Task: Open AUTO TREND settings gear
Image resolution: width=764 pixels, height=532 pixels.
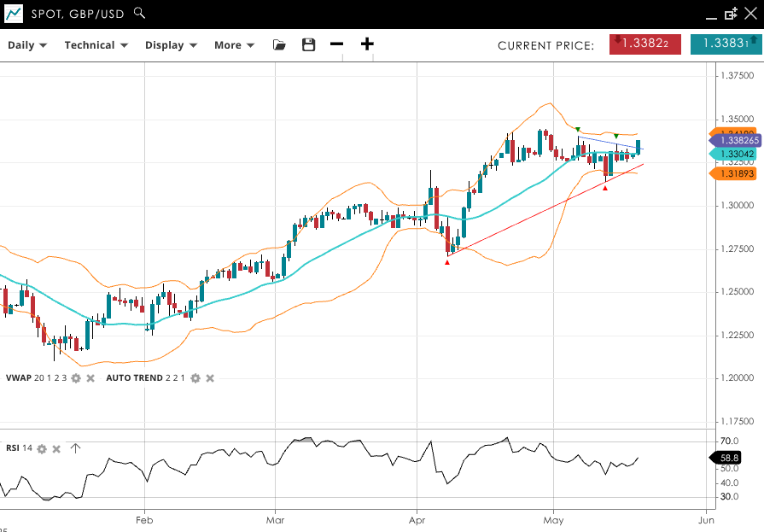Action: [195, 378]
